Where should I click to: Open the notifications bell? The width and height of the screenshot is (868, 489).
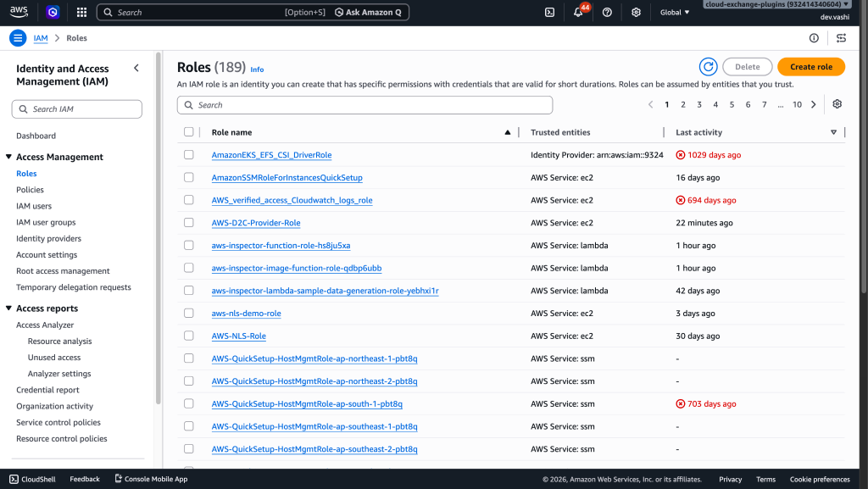[x=578, y=12]
